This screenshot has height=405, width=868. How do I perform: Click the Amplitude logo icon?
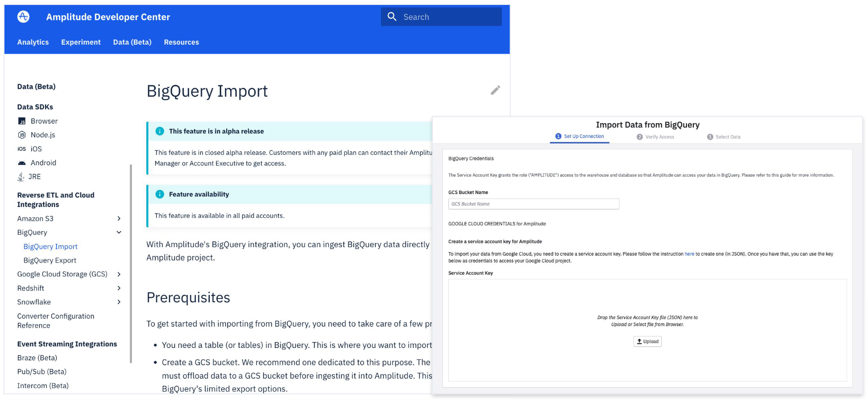[x=23, y=17]
